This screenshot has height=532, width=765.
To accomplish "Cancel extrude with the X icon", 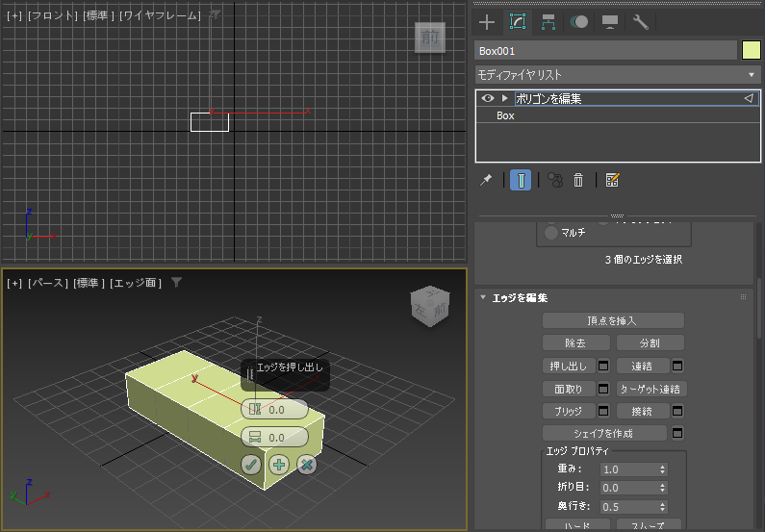I will [306, 465].
